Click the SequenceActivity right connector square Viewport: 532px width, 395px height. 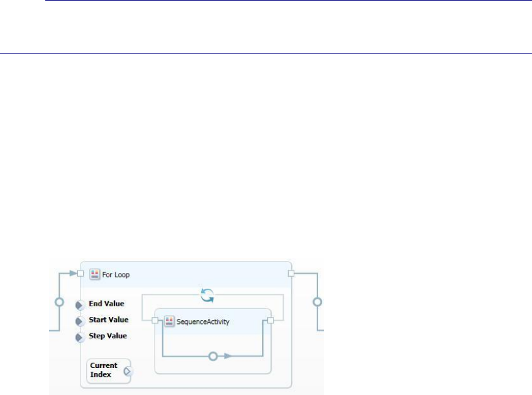coord(270,320)
